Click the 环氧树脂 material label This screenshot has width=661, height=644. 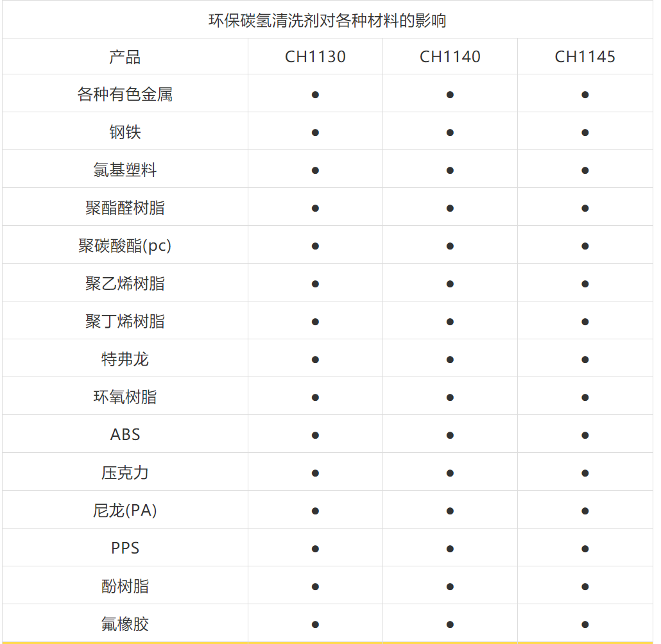point(124,396)
